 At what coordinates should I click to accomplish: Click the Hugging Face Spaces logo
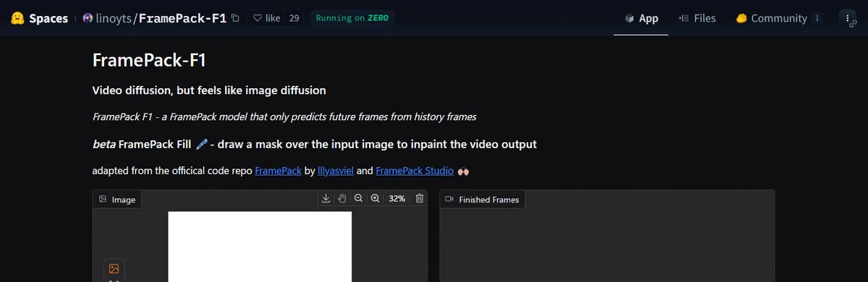click(x=39, y=18)
